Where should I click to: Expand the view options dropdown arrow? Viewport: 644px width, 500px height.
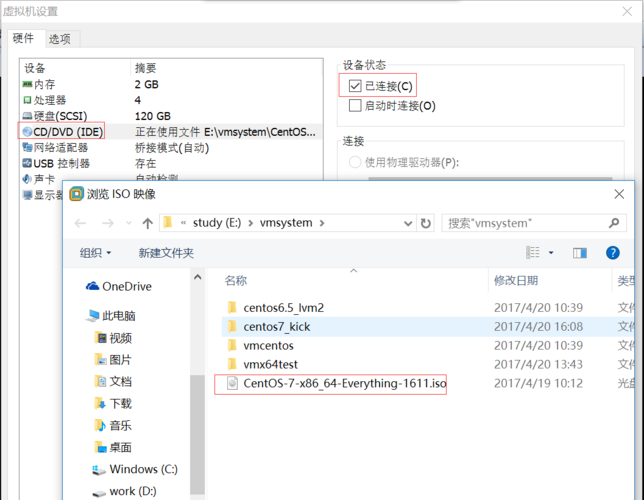[551, 253]
